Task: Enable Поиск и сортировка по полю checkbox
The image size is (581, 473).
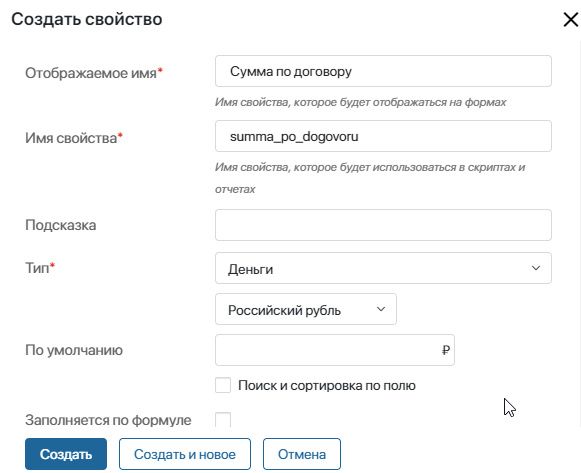Action: click(223, 385)
